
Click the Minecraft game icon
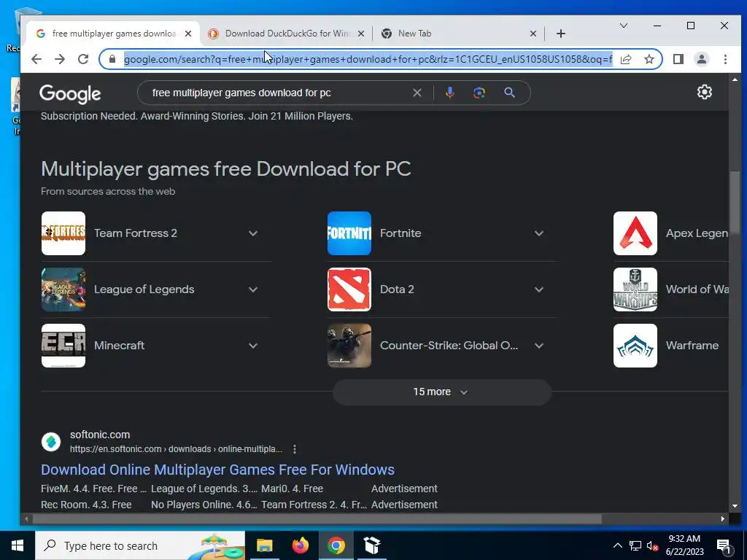click(x=63, y=346)
